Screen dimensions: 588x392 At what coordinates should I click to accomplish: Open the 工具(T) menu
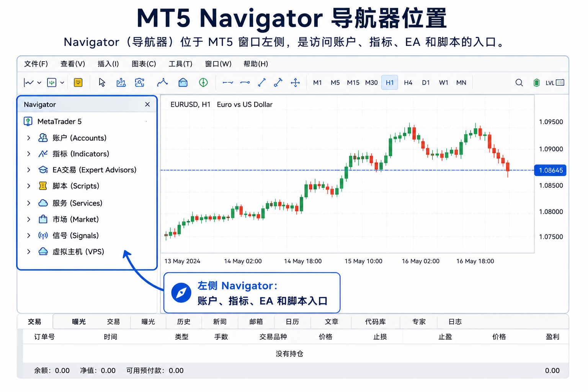coord(180,64)
